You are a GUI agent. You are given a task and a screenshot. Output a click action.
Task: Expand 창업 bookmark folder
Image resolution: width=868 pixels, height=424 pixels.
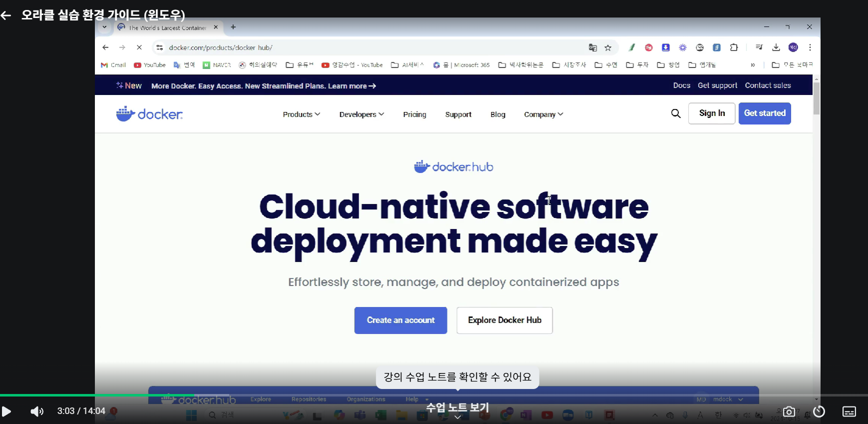tap(668, 65)
